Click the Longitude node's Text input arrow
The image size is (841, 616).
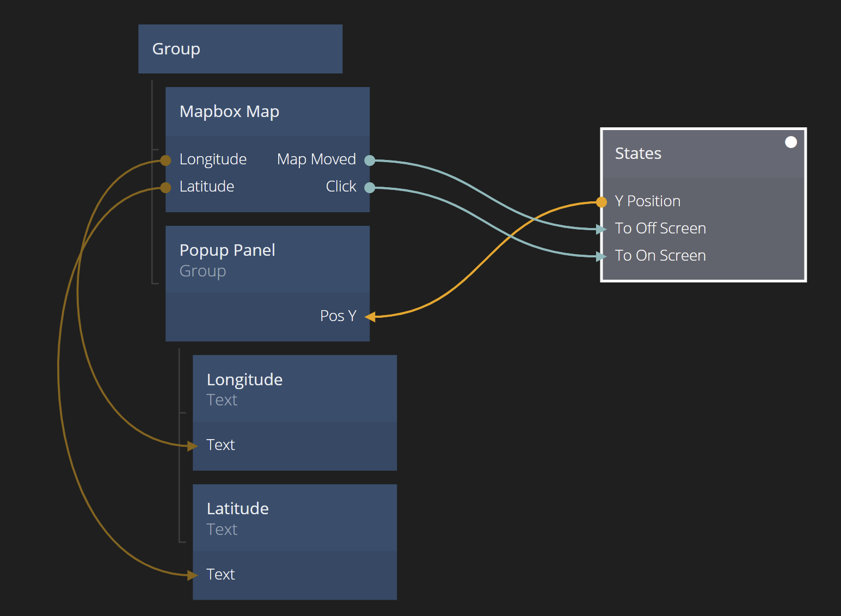[193, 446]
